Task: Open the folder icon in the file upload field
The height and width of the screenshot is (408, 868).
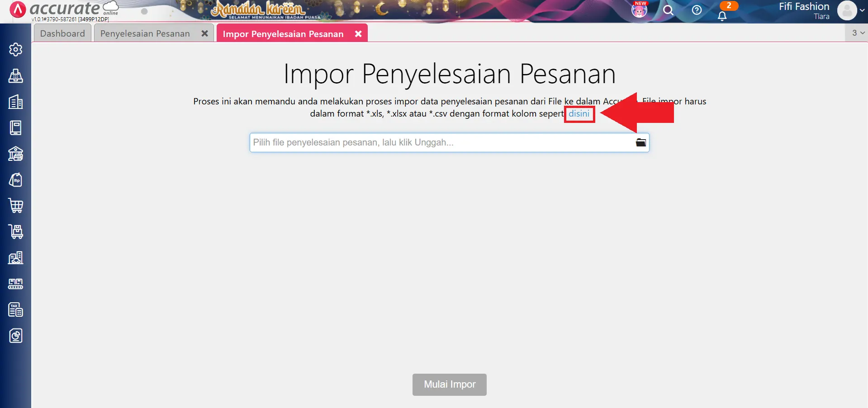Action: tap(640, 142)
